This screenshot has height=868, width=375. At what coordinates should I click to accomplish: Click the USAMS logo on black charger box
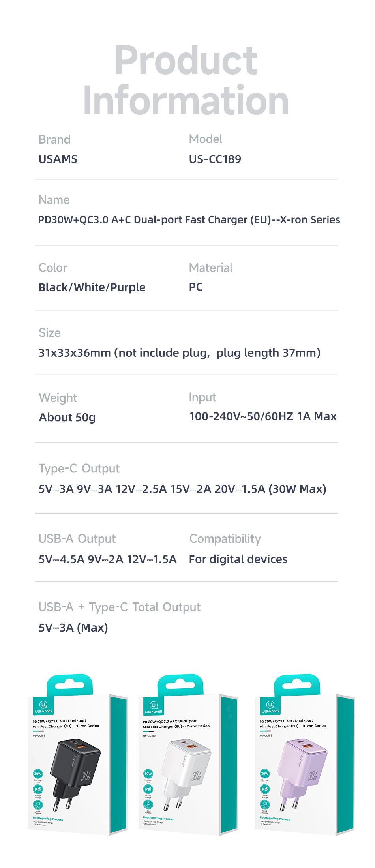43,707
